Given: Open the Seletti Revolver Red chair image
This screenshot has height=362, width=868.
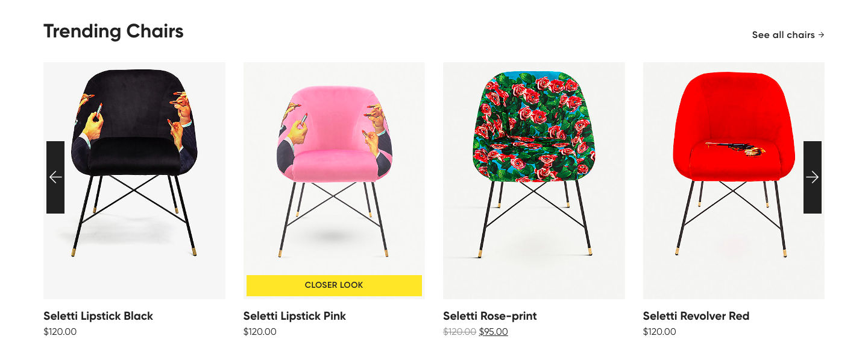Looking at the screenshot, I should [734, 180].
